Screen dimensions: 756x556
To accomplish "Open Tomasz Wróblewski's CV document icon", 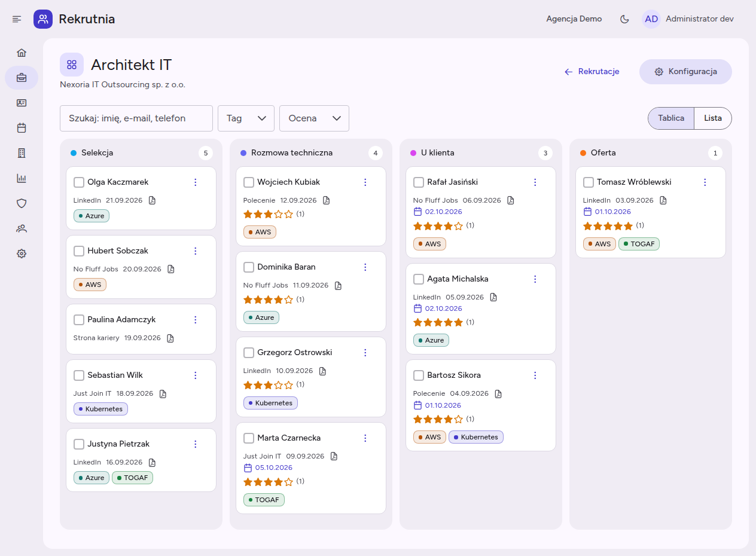I will [663, 200].
